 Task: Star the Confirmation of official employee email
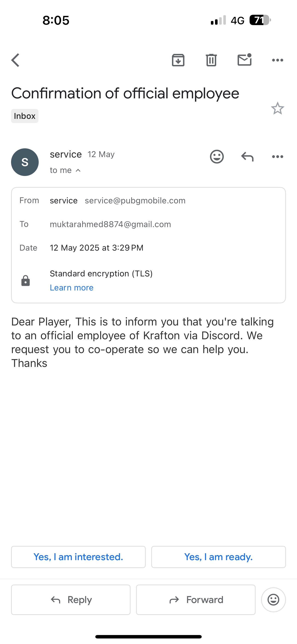coord(277,108)
